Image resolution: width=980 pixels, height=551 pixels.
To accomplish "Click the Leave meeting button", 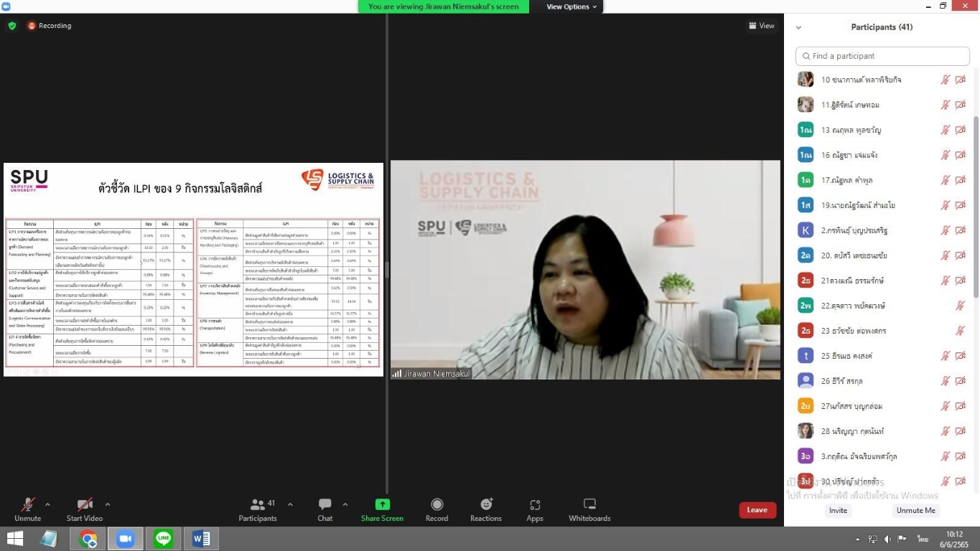I will [x=757, y=510].
